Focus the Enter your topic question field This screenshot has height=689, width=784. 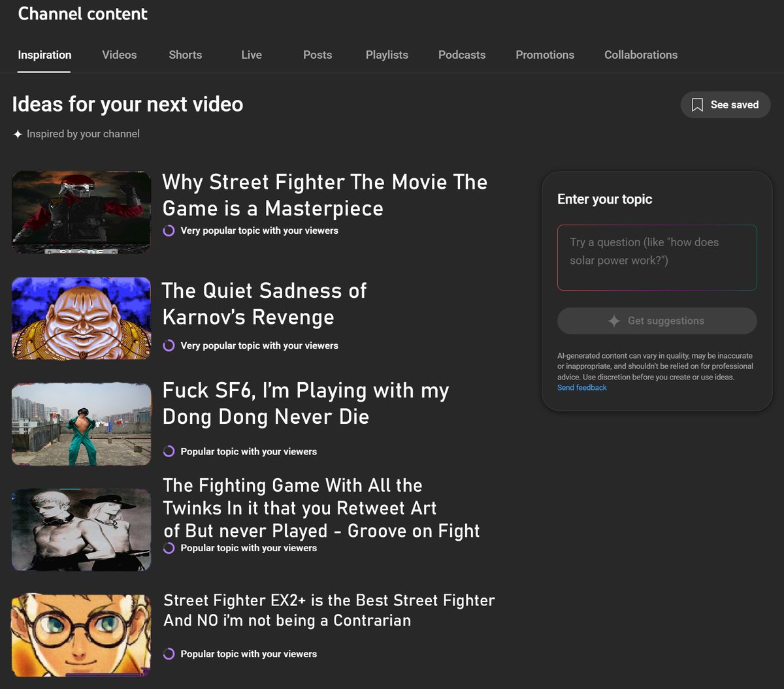(657, 257)
